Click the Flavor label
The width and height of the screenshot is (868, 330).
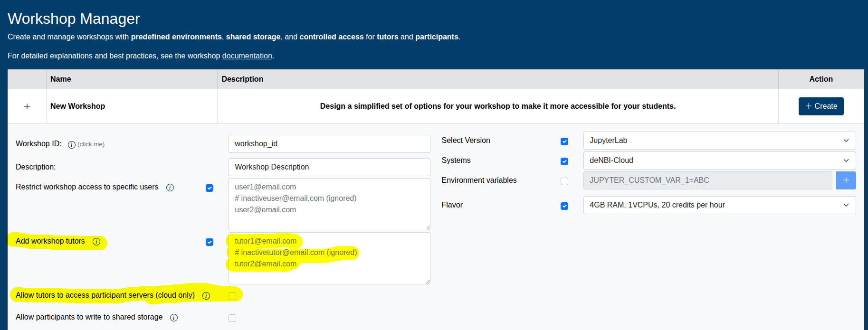pos(452,205)
